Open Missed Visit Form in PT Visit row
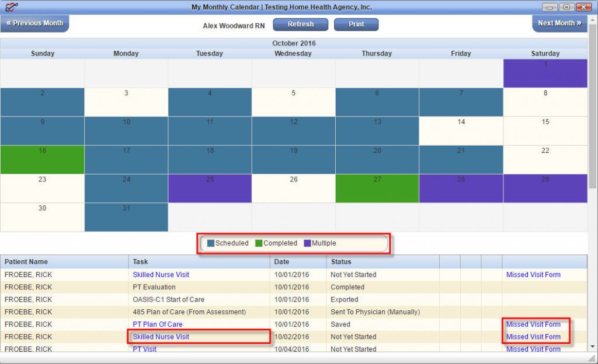This screenshot has width=598, height=364. 533,349
